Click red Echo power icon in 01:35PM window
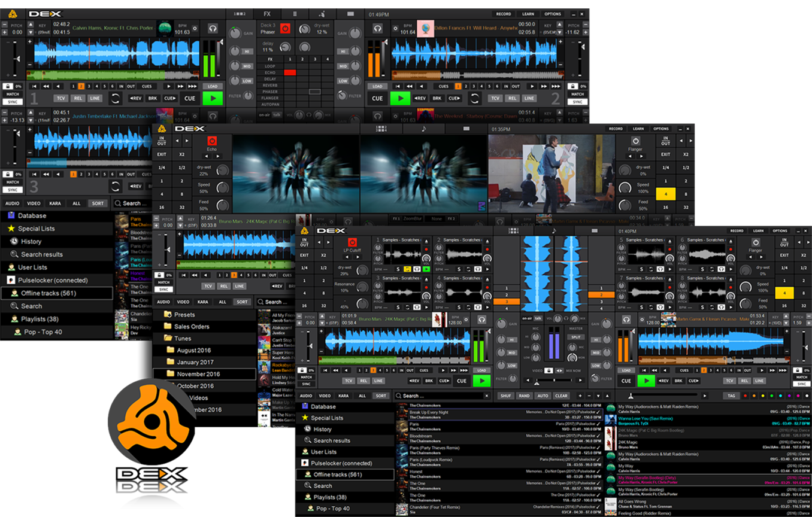The height and width of the screenshot is (517, 812). (211, 142)
